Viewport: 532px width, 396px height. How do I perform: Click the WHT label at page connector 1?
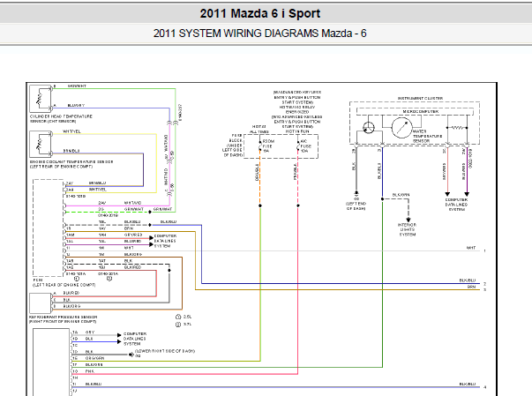[471, 248]
